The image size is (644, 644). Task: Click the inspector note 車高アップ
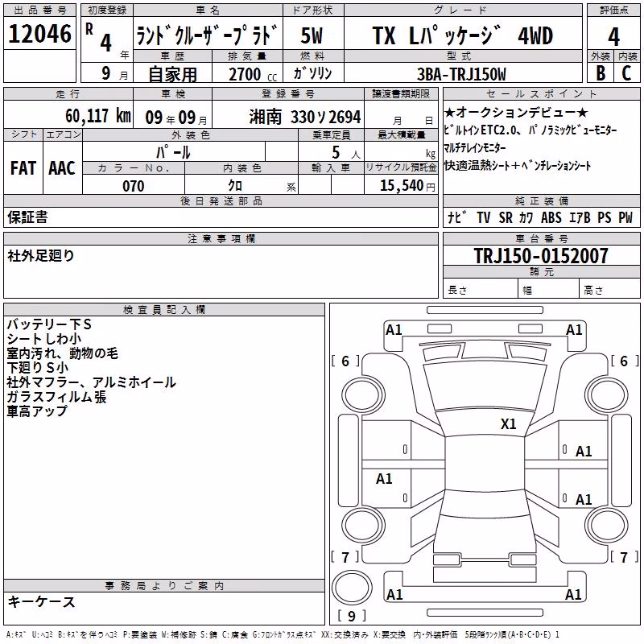pyautogui.click(x=37, y=411)
